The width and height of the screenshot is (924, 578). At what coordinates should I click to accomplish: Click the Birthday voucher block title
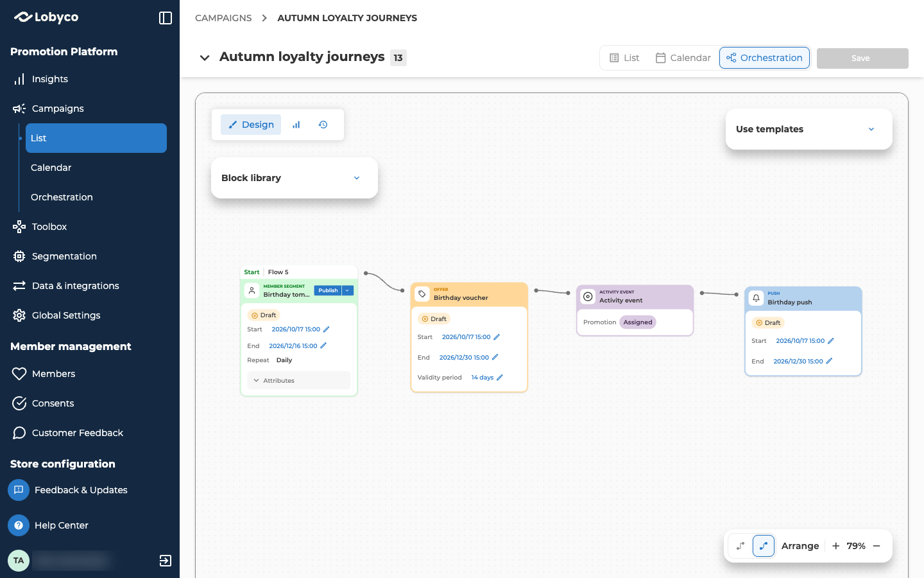(x=461, y=298)
